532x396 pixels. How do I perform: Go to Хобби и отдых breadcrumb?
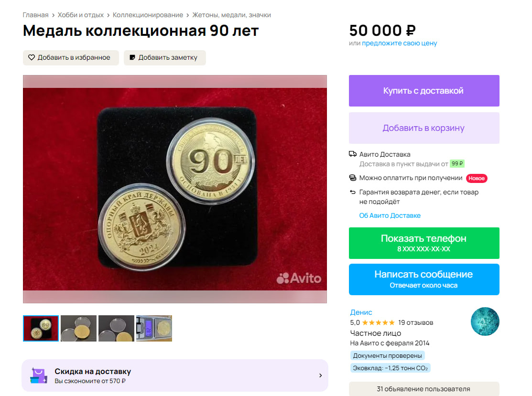[x=80, y=15]
